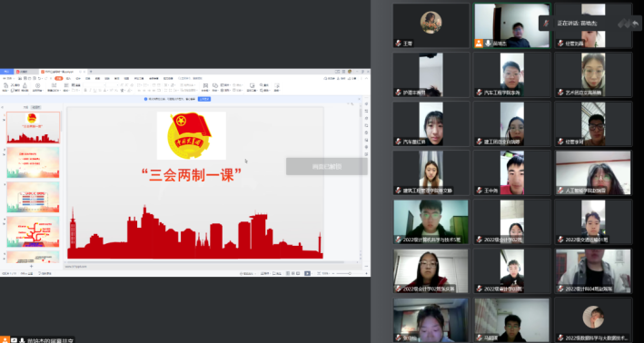Switch to normal view in status bar

coord(288,273)
